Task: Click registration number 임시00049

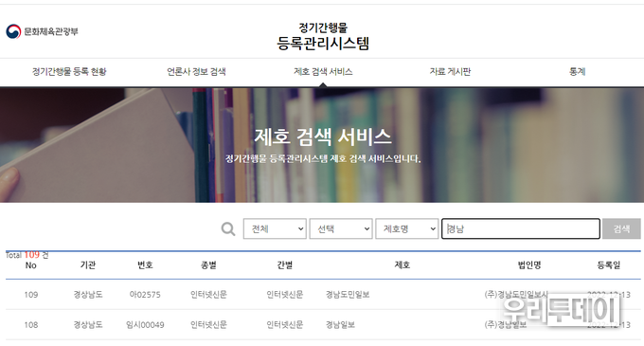Action: (145, 325)
